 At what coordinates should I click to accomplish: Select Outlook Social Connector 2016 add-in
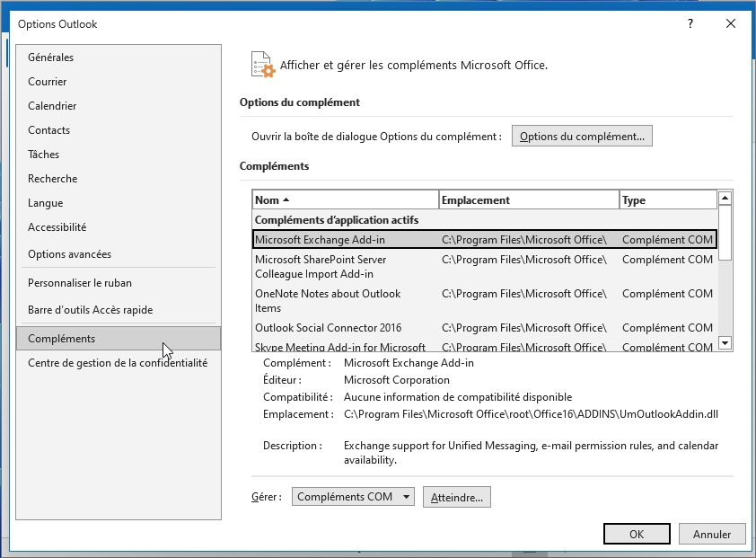pyautogui.click(x=329, y=328)
